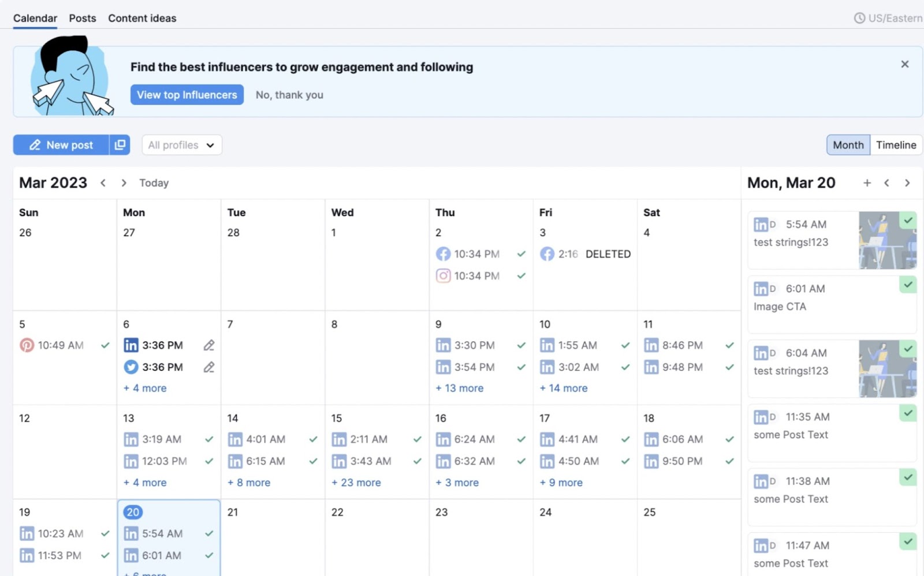Image resolution: width=924 pixels, height=576 pixels.
Task: Click the Instagram icon on March 2
Action: point(443,276)
